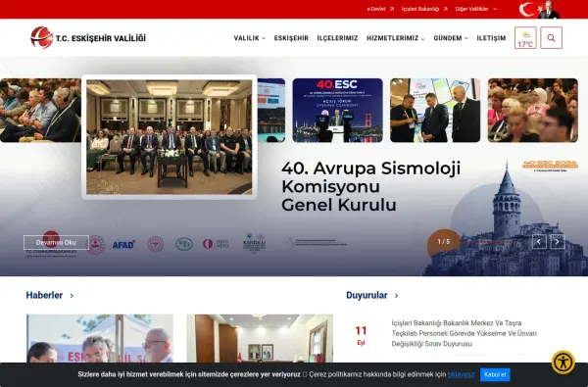Click the arrow next to Haberler

(x=72, y=296)
